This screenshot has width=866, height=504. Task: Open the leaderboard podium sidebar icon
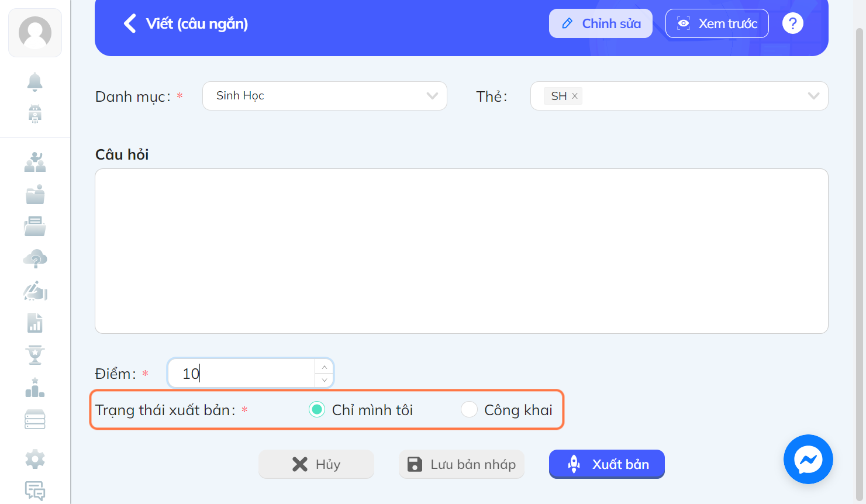[35, 387]
